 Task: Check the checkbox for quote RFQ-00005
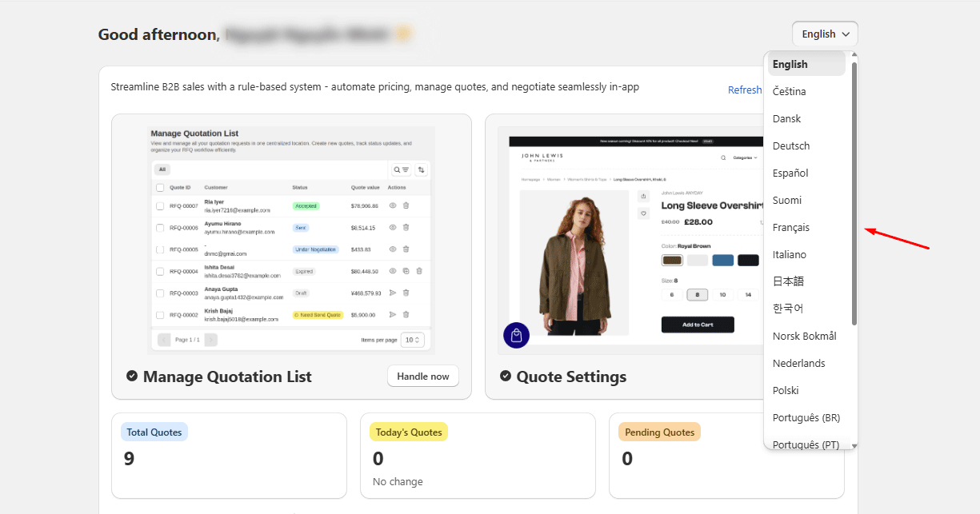159,249
